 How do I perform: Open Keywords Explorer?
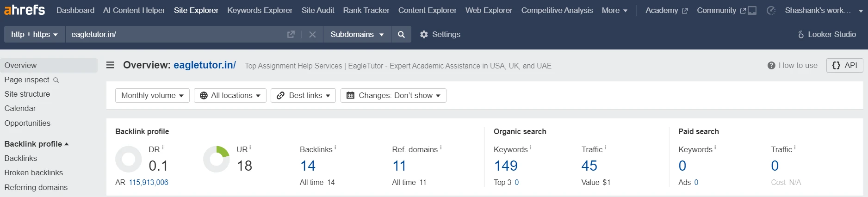(260, 10)
